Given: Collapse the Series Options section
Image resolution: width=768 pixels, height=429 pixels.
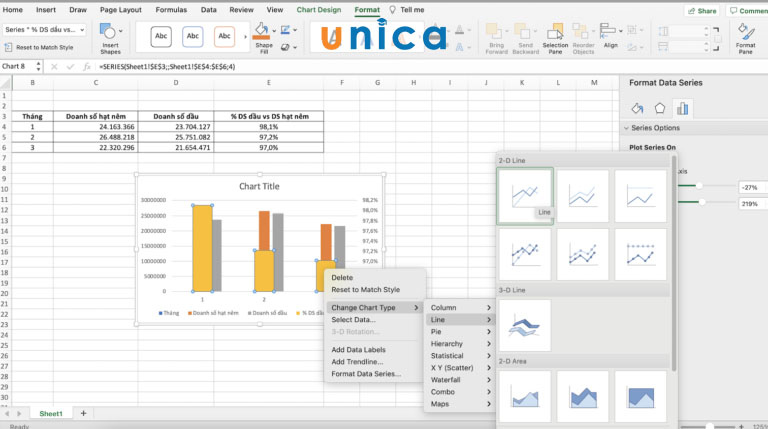Looking at the screenshot, I should [x=626, y=128].
